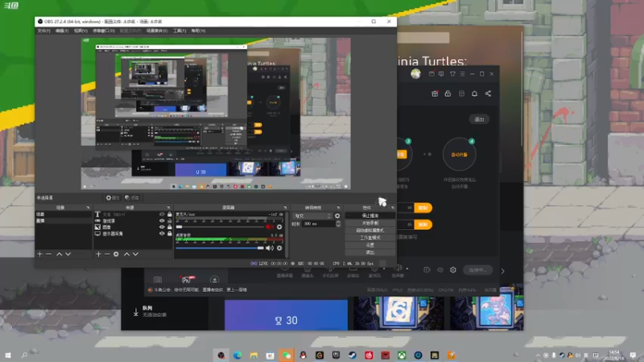Click the unlock padlock icon in streaming assistant
The height and width of the screenshot is (362, 644).
[x=448, y=93]
